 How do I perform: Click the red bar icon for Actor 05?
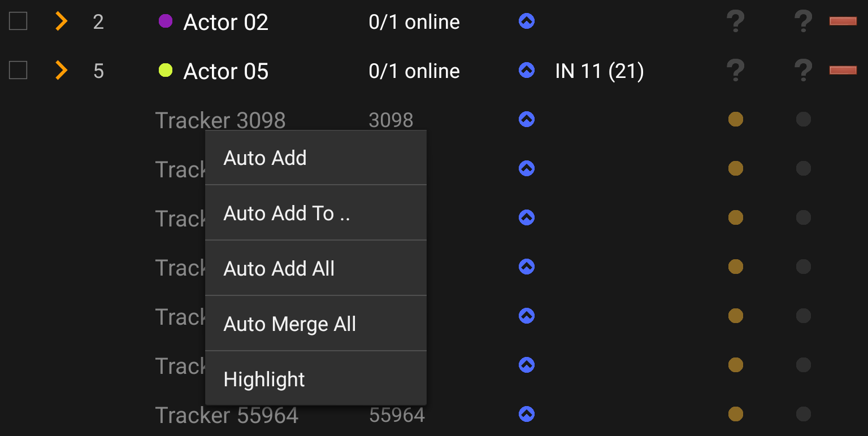(843, 71)
